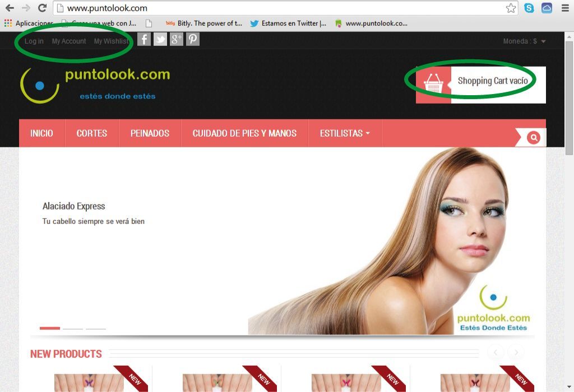Click the scrollbar up arrow
This screenshot has height=392, width=574.
(569, 36)
